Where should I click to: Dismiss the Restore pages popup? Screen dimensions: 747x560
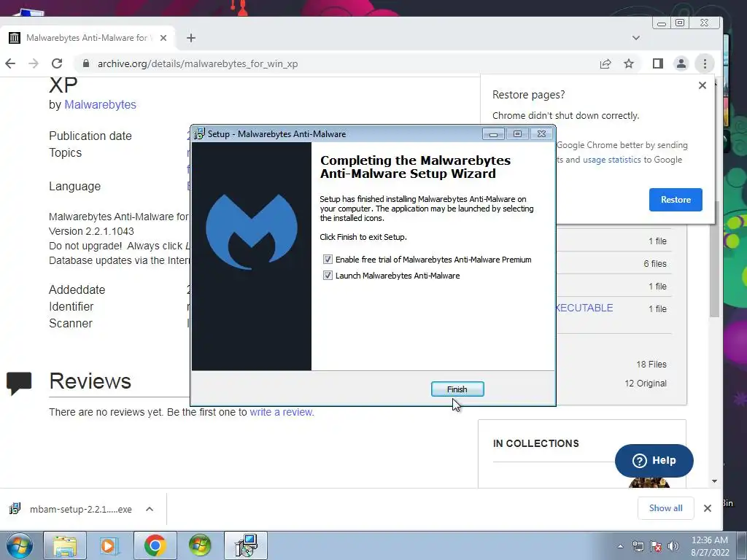[703, 85]
